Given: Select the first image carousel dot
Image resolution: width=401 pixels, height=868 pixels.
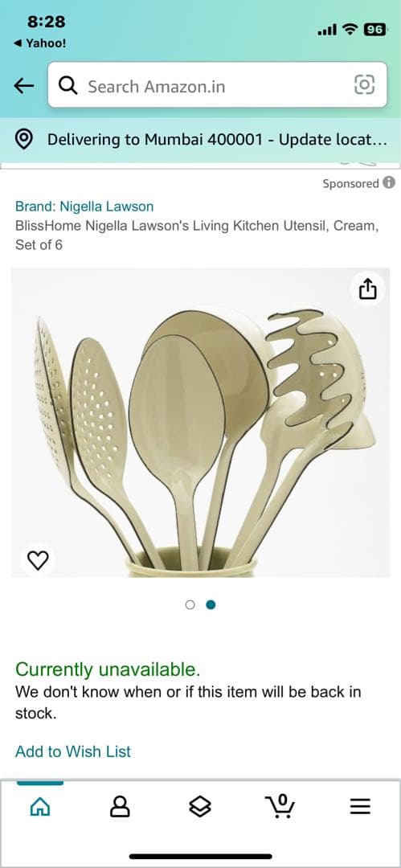Looking at the screenshot, I should 190,605.
